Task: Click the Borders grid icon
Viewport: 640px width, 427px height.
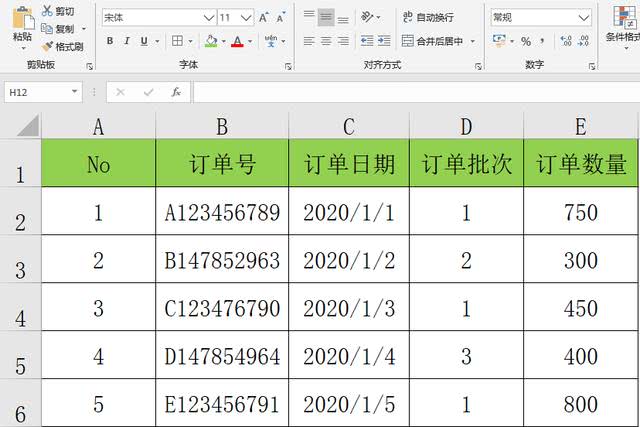Action: (178, 41)
